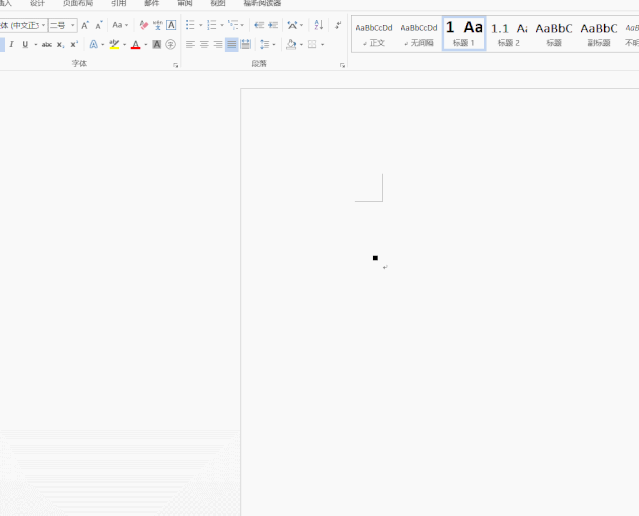Open the Asian layout (中文版式) tool
This screenshot has height=516, width=639.
click(292, 25)
